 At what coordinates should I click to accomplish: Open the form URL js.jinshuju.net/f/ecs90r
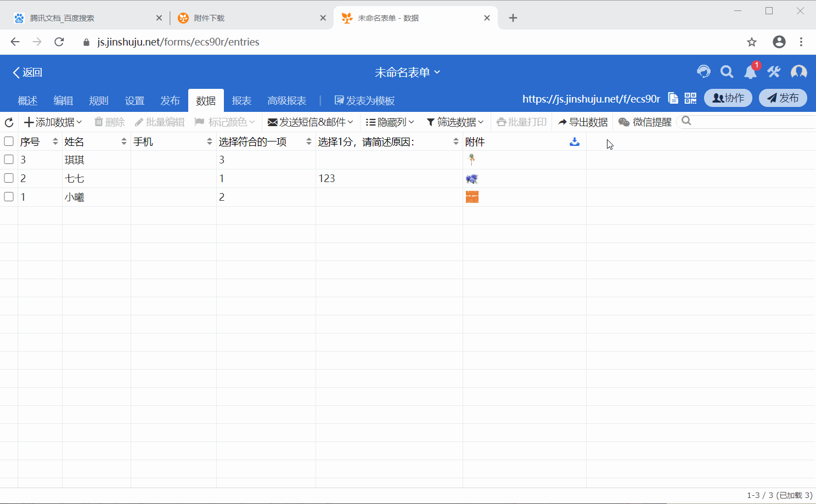pos(591,99)
